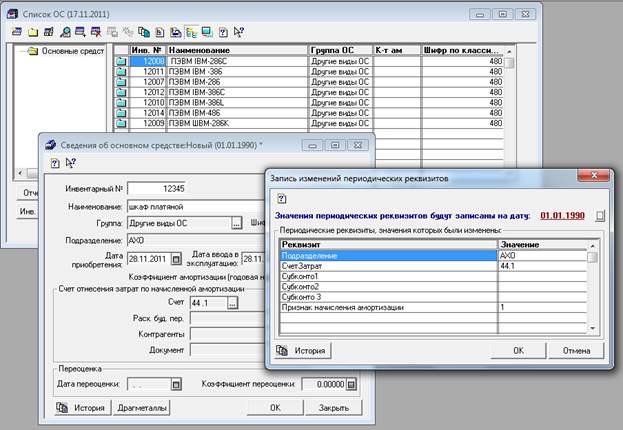Open История in the asset details window

pos(81,407)
